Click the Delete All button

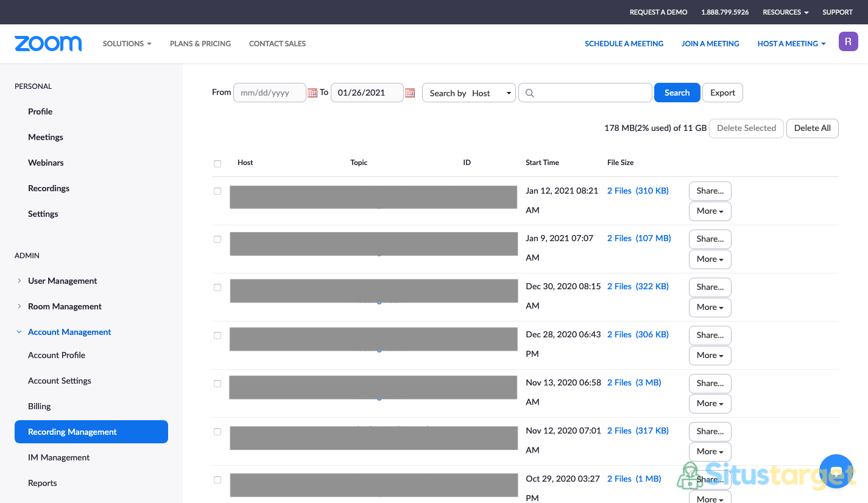[x=813, y=128]
